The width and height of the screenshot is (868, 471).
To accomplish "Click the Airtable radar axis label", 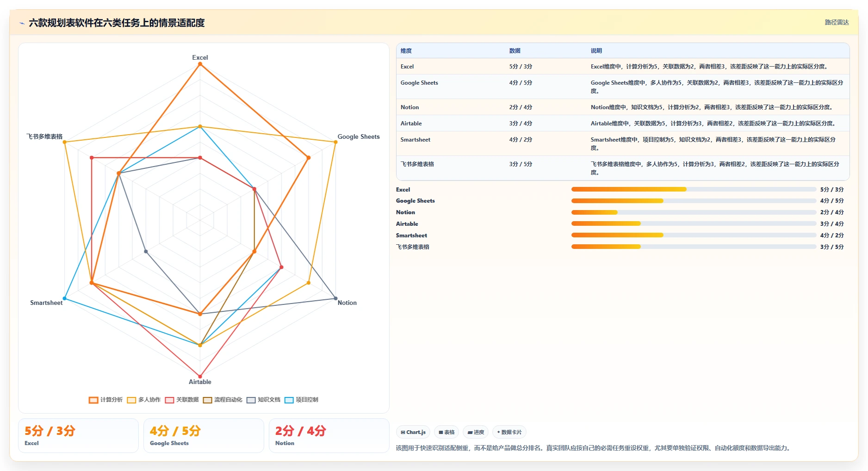I will pyautogui.click(x=200, y=382).
